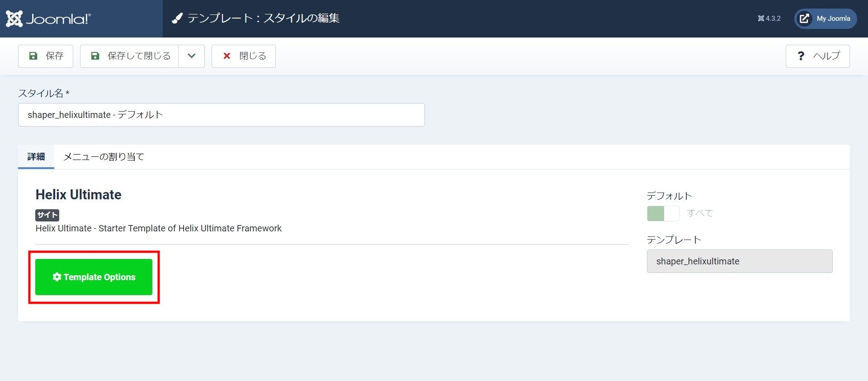868x381 pixels.
Task: Click the サイト badge under Helix Ultimate
Action: (x=47, y=215)
